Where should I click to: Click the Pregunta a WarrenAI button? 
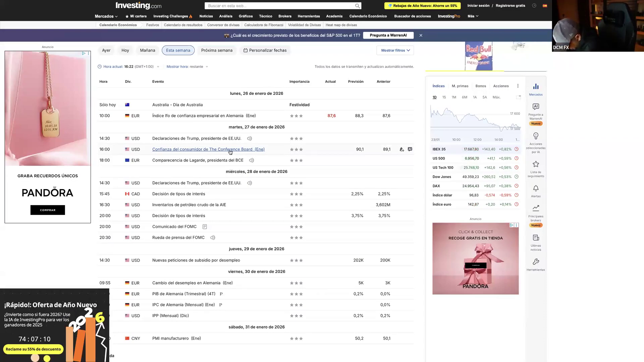[x=388, y=35]
